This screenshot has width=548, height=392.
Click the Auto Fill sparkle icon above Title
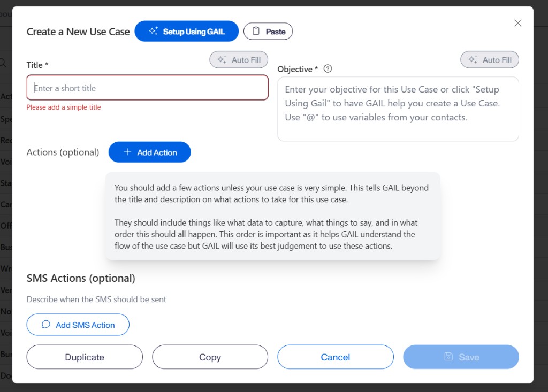[x=223, y=59]
